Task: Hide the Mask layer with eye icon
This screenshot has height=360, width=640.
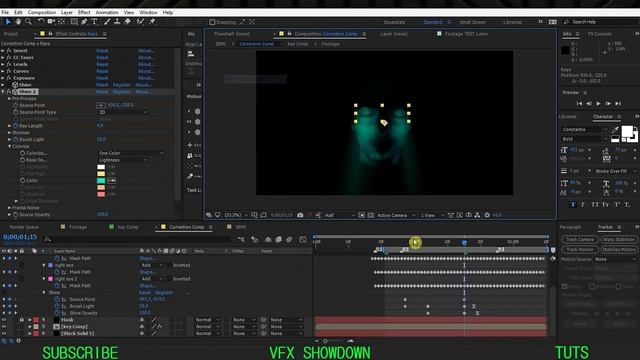Action: pyautogui.click(x=4, y=320)
